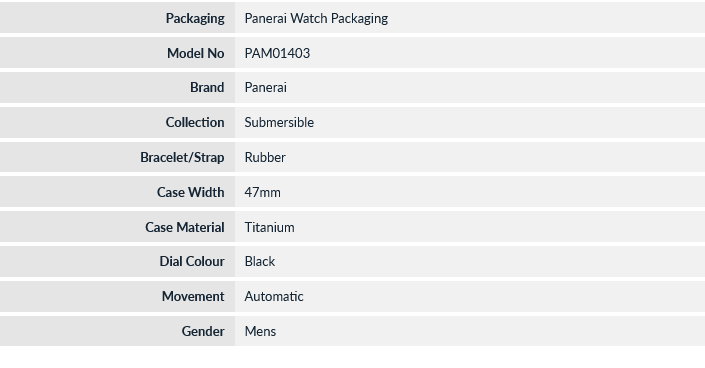Click the Submersible collection value
Viewport: 705px width, 368px height.
(x=279, y=122)
